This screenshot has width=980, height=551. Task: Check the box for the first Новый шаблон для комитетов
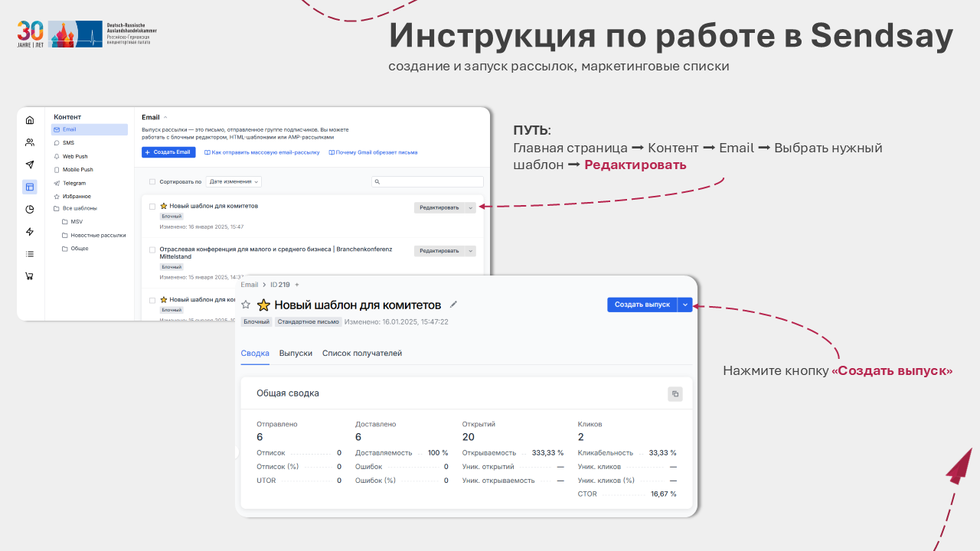(152, 207)
